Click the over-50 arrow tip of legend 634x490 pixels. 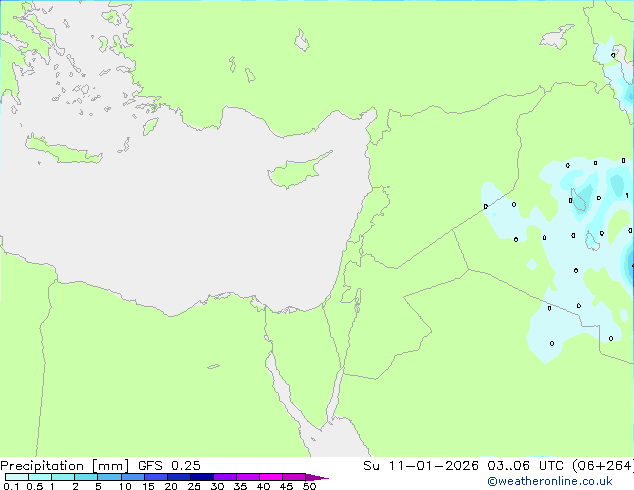click(x=317, y=477)
